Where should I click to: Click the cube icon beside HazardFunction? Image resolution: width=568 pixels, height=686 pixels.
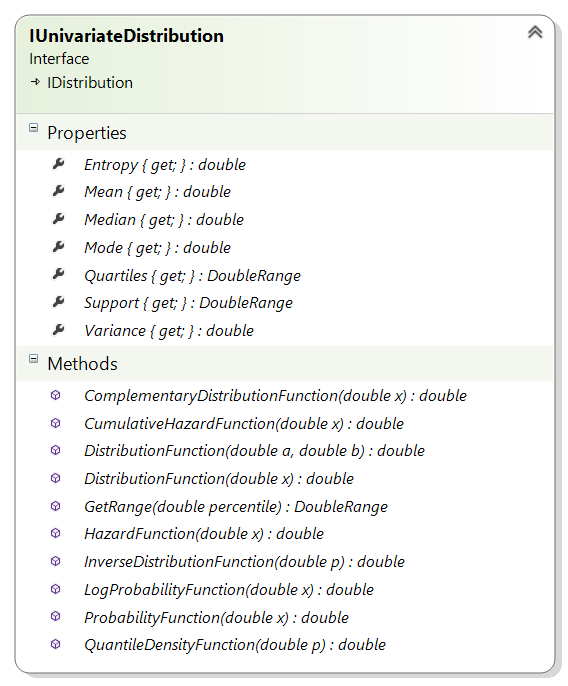[x=56, y=533]
